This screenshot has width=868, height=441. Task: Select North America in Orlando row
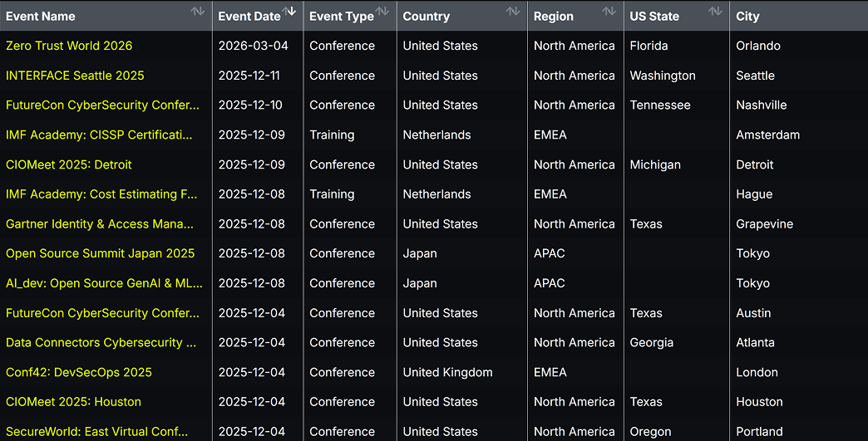click(x=574, y=46)
